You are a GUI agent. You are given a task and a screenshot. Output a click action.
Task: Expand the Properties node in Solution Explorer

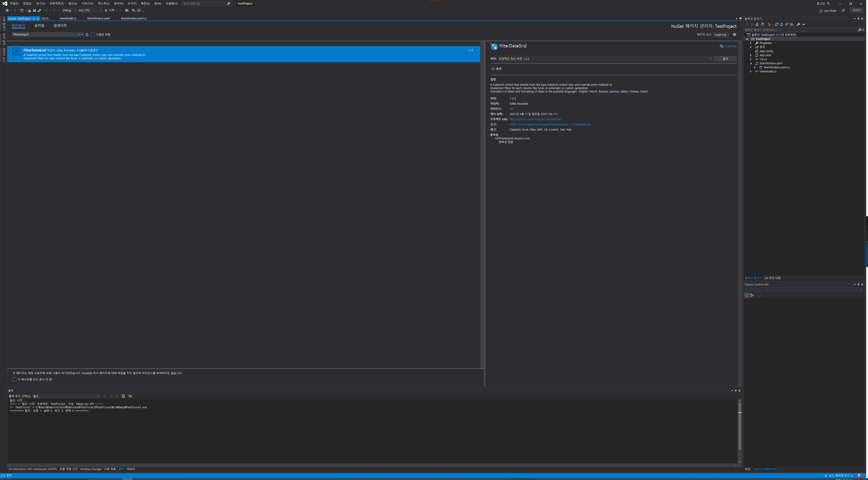click(751, 43)
